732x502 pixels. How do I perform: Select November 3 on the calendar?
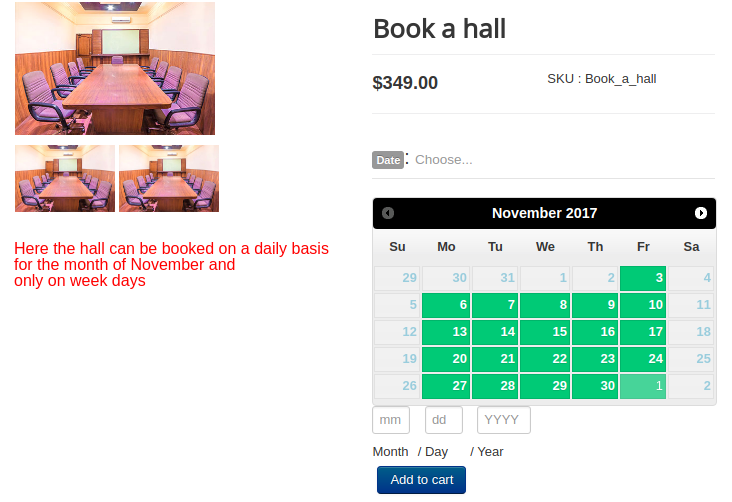point(643,278)
